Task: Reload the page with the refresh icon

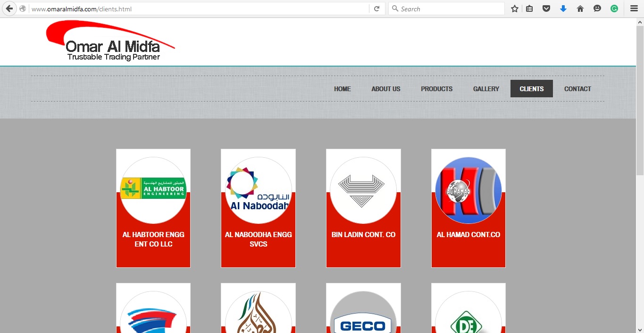Action: pyautogui.click(x=376, y=9)
